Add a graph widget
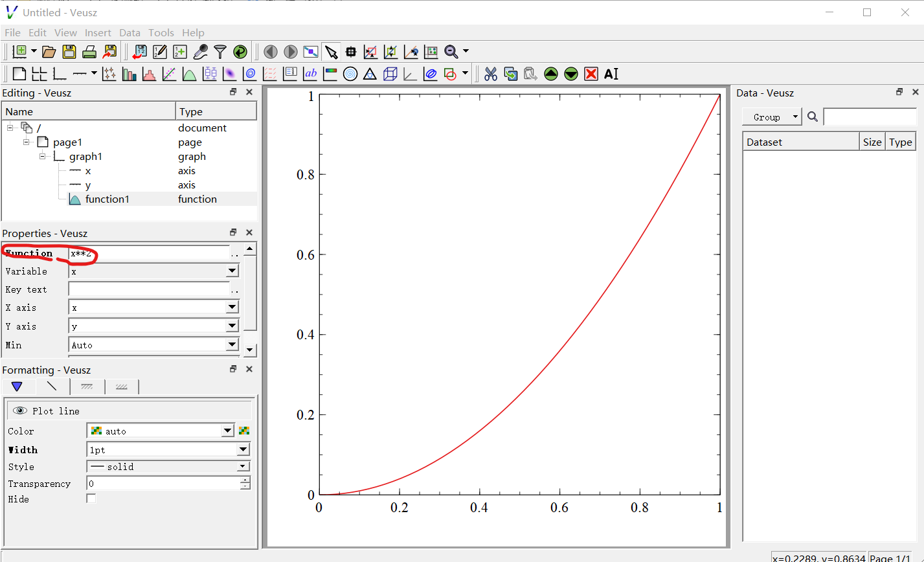Viewport: 924px width, 562px height. pos(60,74)
